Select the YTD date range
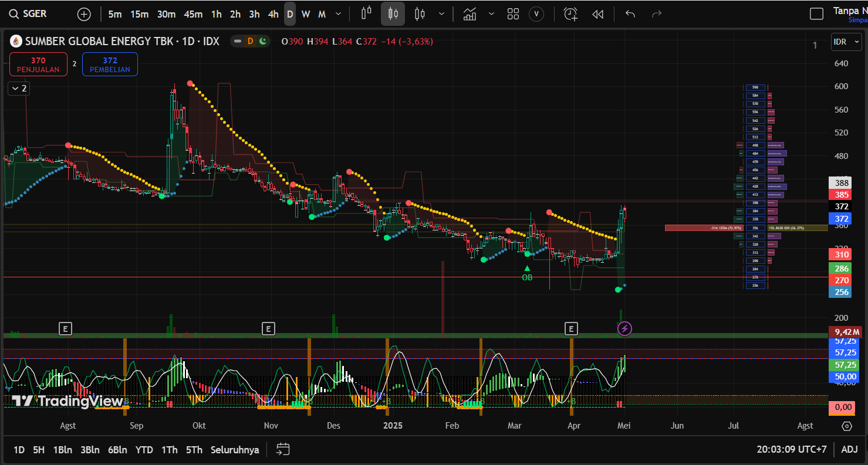 pyautogui.click(x=144, y=450)
